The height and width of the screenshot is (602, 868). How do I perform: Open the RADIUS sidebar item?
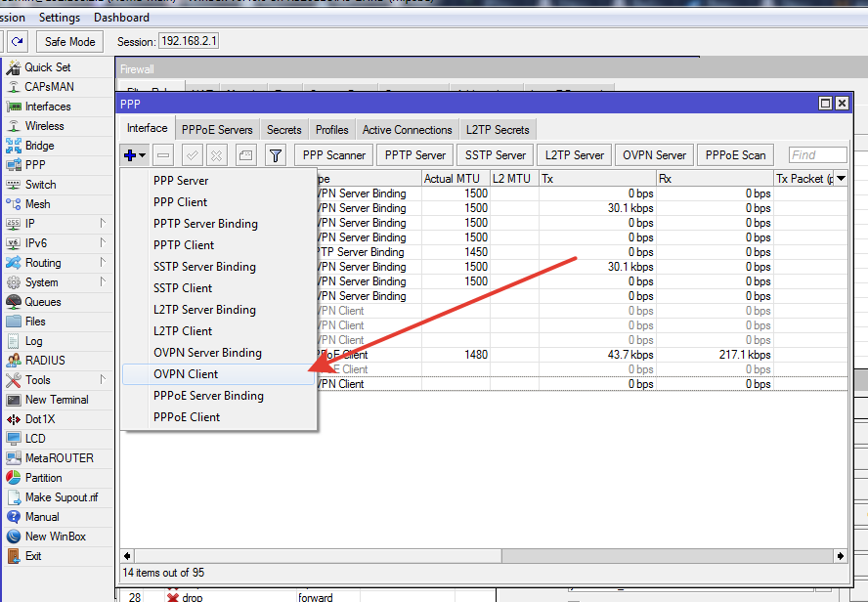click(45, 361)
